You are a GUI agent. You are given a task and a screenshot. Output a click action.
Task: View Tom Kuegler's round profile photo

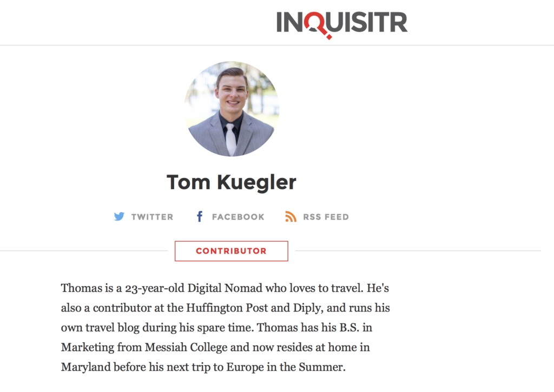[232, 109]
